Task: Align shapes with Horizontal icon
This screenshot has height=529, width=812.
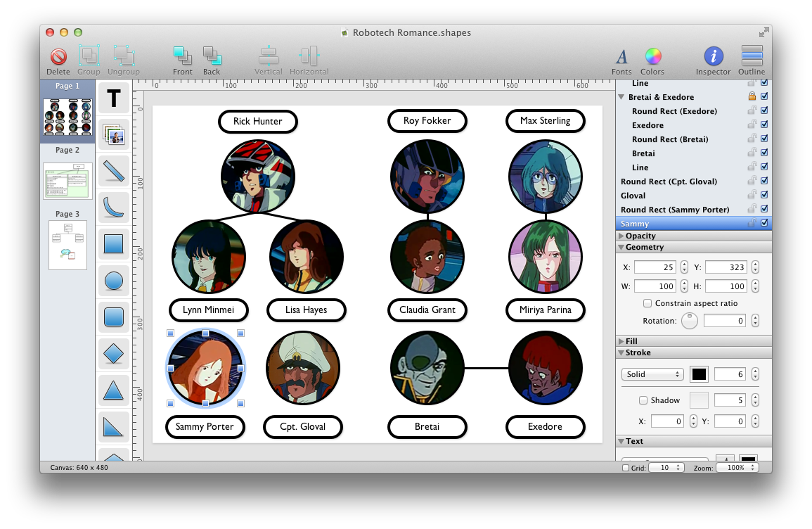Action: (309, 56)
